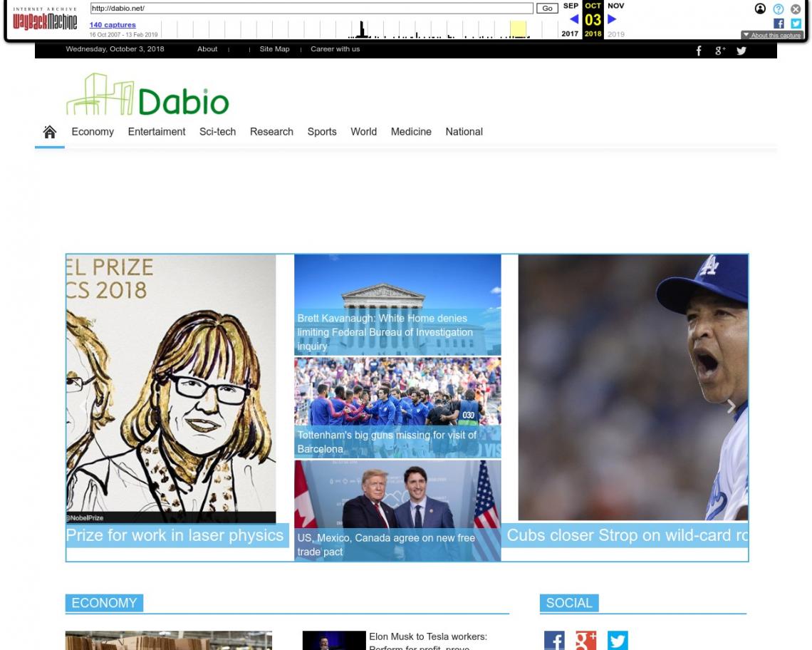Open Nobel Prize laser physics image
This screenshot has width=812, height=650.
click(x=171, y=388)
